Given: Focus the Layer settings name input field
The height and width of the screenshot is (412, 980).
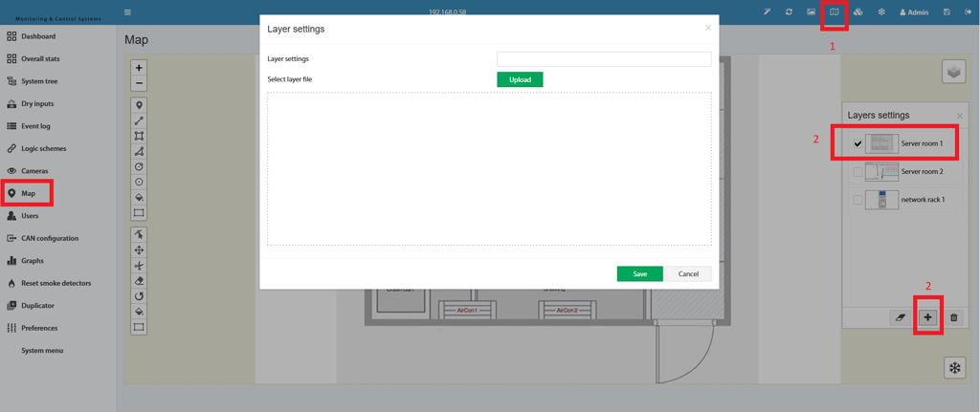Looking at the screenshot, I should point(604,58).
